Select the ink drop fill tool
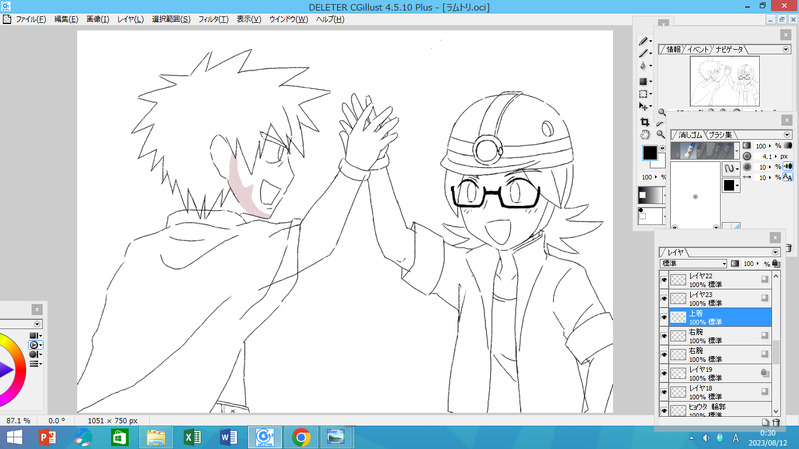The width and height of the screenshot is (799, 449). point(643,66)
